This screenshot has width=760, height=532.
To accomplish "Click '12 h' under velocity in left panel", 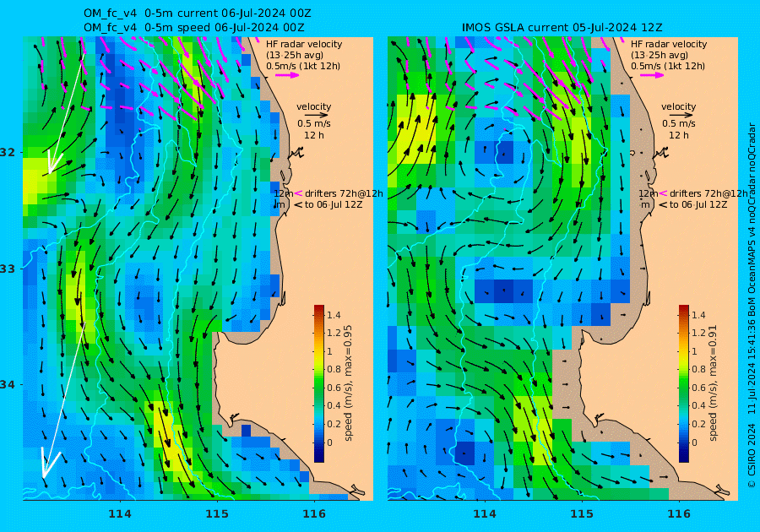I will (313, 135).
